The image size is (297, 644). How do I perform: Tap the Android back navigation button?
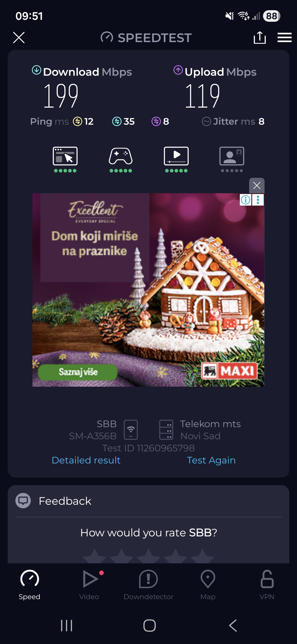[x=233, y=626]
